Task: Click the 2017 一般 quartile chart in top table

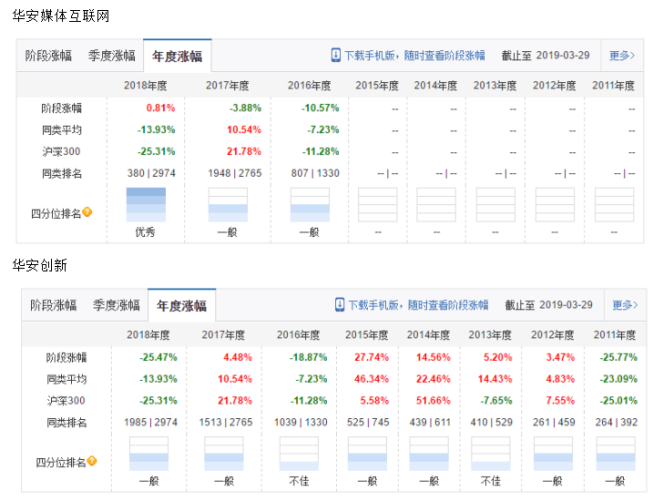Action: [228, 204]
